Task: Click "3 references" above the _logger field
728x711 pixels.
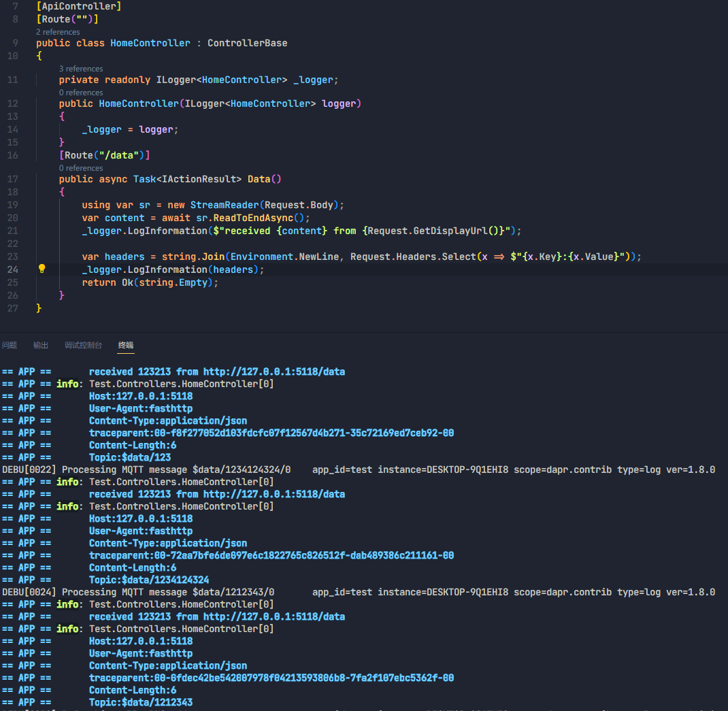Action: point(81,68)
